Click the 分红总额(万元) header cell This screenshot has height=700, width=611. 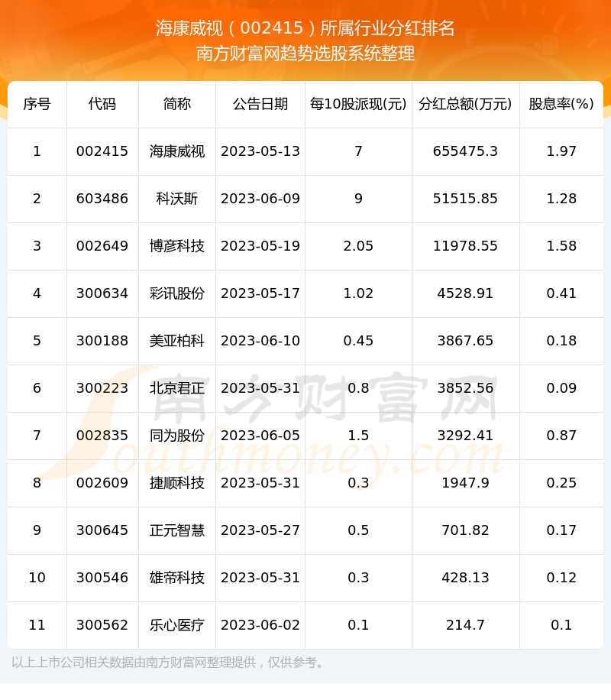tap(465, 105)
